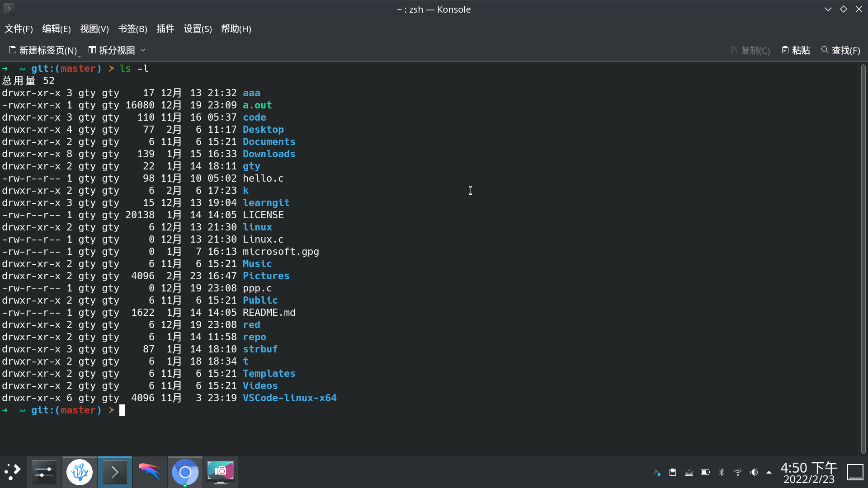Click the 'aaa' directory name
The image size is (868, 488).
click(251, 93)
